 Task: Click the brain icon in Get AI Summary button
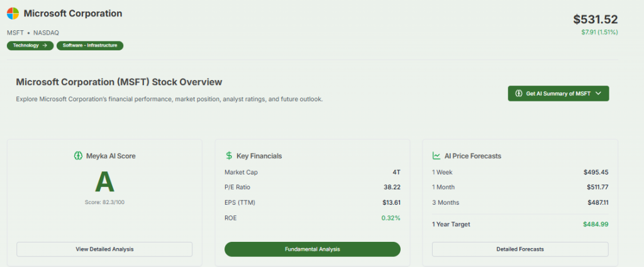tap(519, 93)
